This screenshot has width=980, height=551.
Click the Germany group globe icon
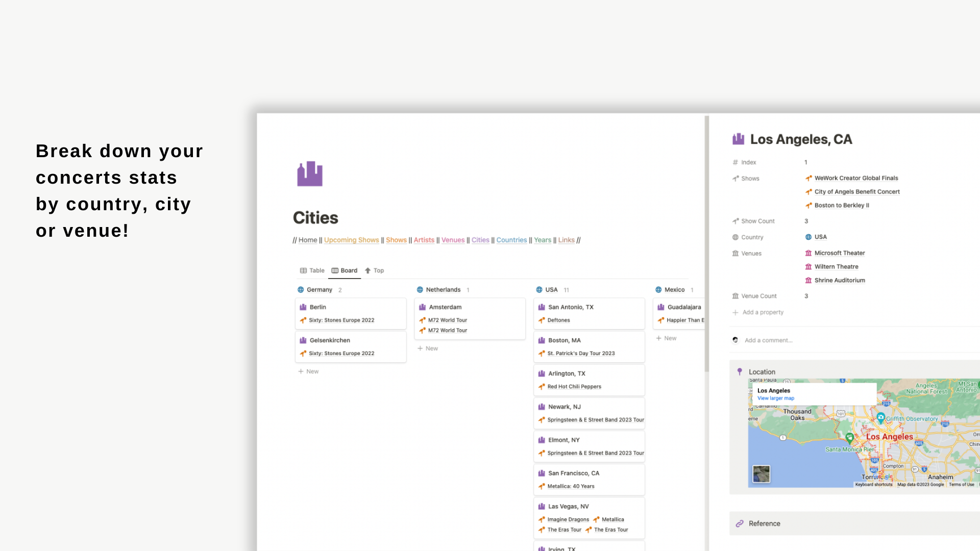(x=301, y=290)
